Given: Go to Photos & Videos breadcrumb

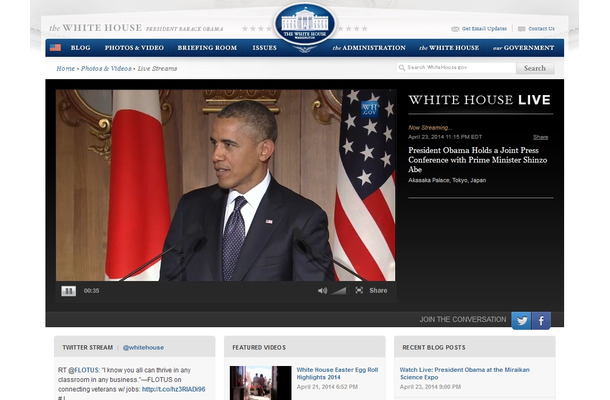Looking at the screenshot, I should click(x=106, y=68).
